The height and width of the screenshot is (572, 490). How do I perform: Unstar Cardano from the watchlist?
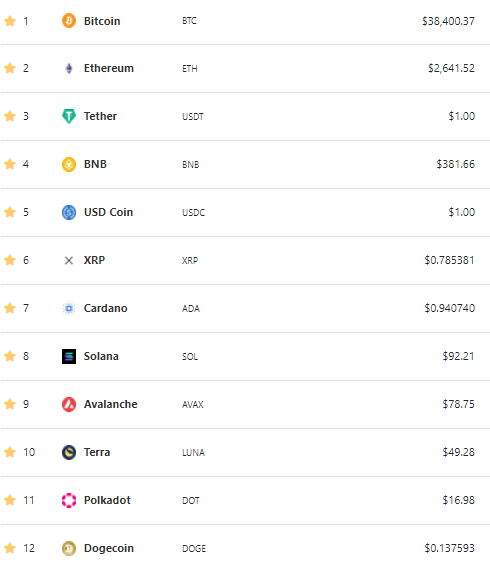(10, 308)
